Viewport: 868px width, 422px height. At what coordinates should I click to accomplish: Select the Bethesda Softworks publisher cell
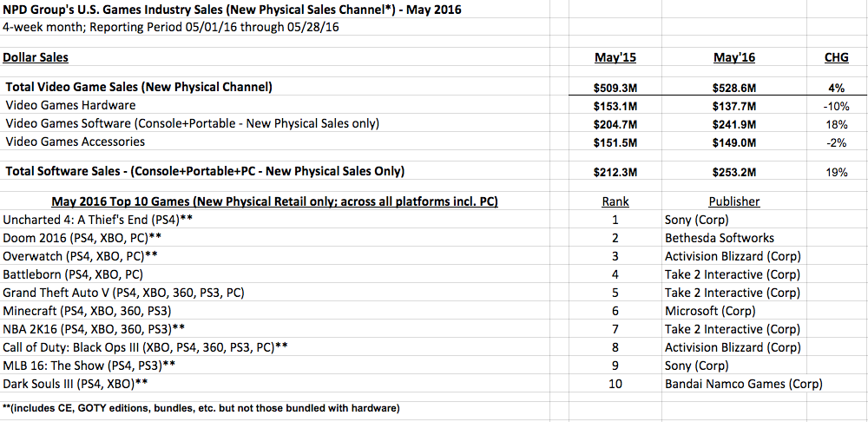719,238
